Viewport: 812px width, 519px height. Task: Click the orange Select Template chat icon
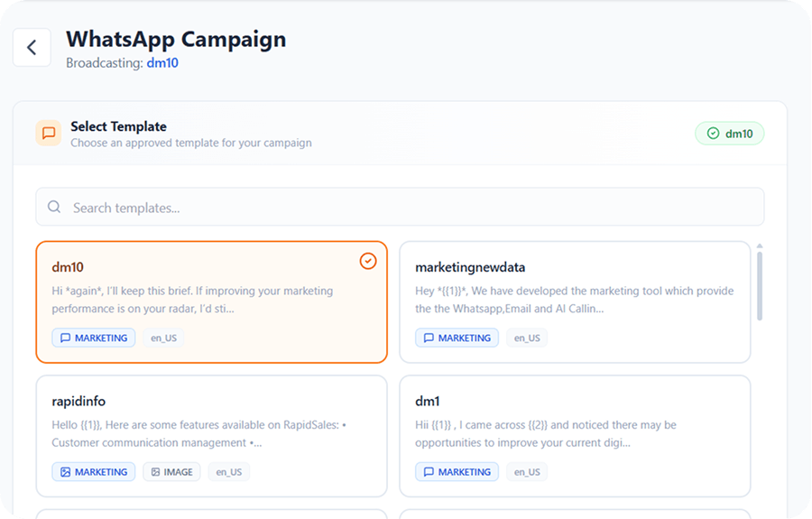(49, 133)
